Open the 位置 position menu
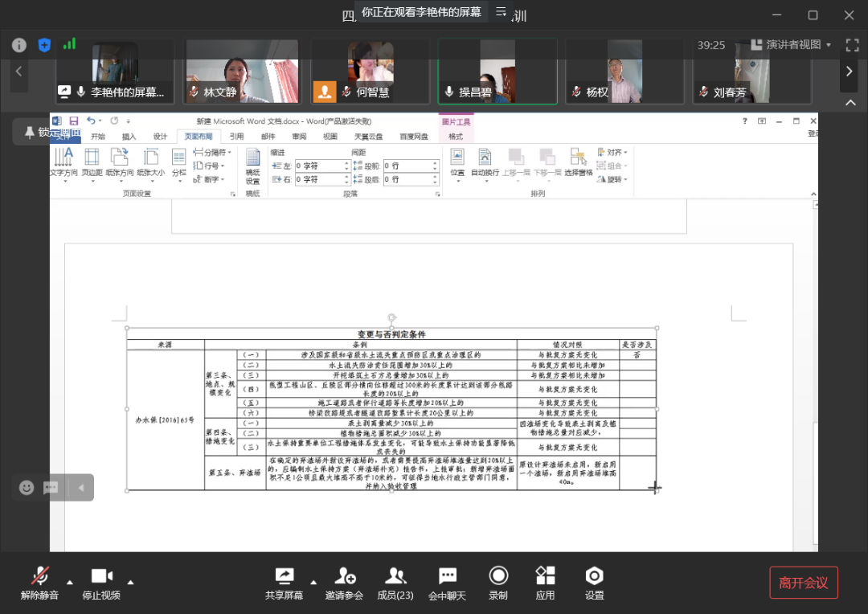The height and width of the screenshot is (614, 868). (x=457, y=164)
